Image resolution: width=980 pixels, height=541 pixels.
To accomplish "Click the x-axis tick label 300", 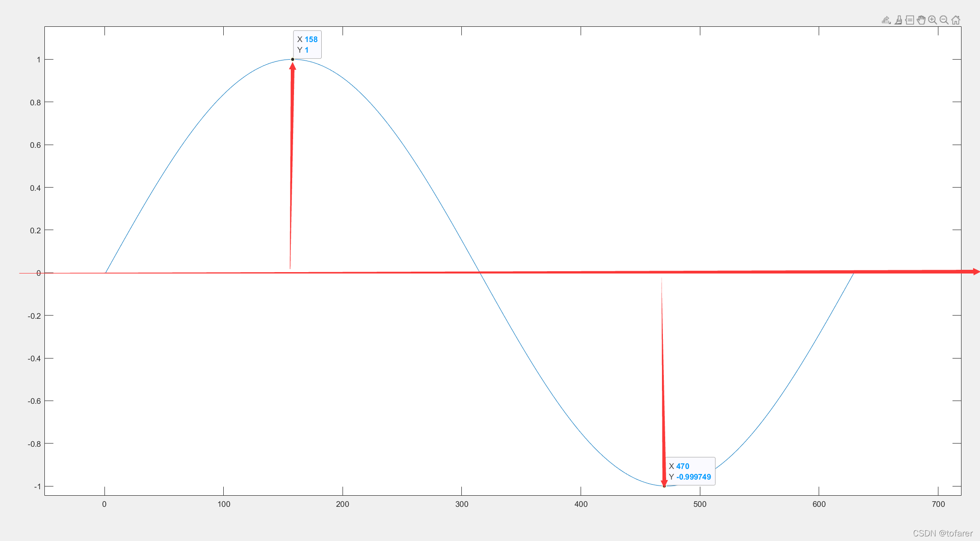I will tap(462, 504).
